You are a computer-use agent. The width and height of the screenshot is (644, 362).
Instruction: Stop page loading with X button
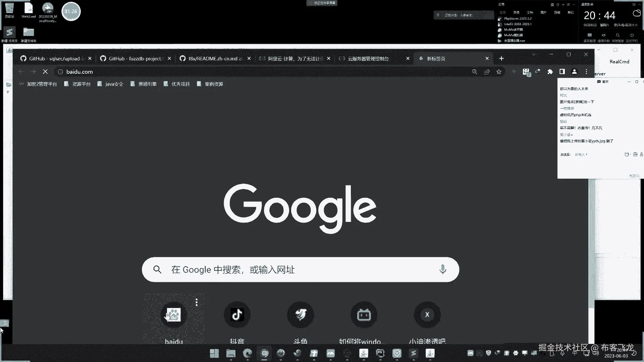(45, 72)
